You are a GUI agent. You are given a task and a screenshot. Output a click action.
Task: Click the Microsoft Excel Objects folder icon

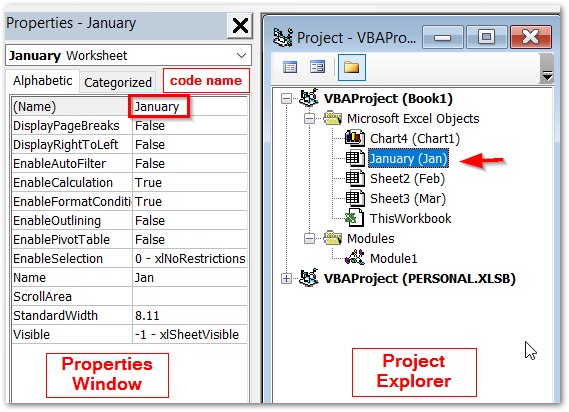tap(332, 118)
